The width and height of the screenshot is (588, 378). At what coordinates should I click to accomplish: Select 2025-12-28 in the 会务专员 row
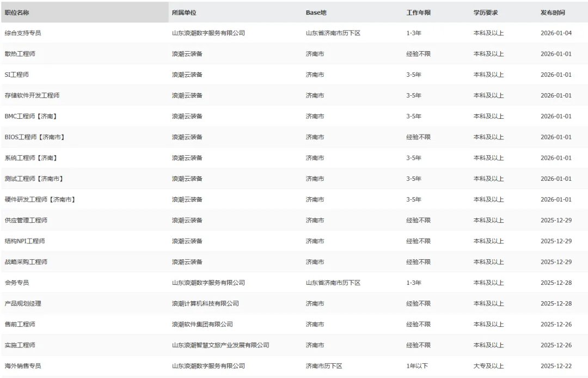556,283
